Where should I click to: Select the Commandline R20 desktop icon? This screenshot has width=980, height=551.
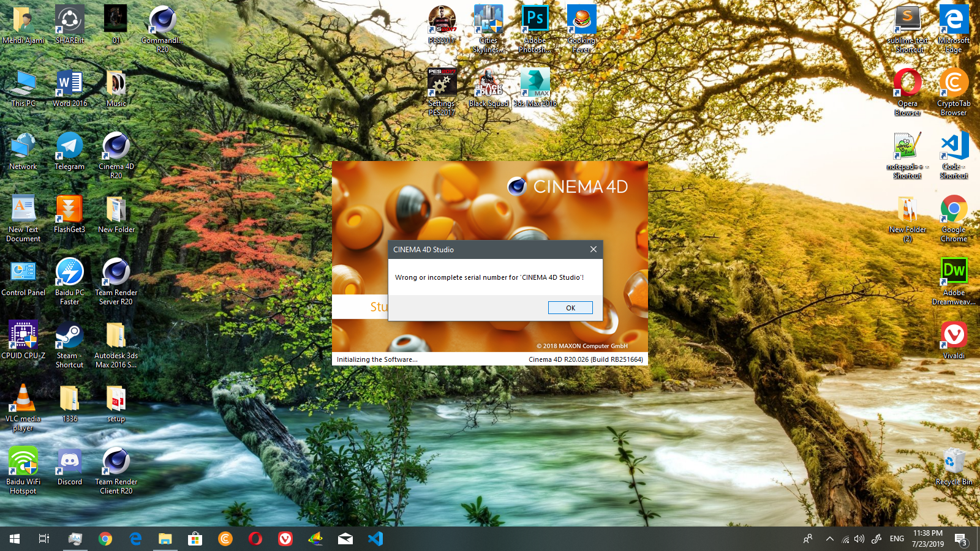click(x=162, y=29)
